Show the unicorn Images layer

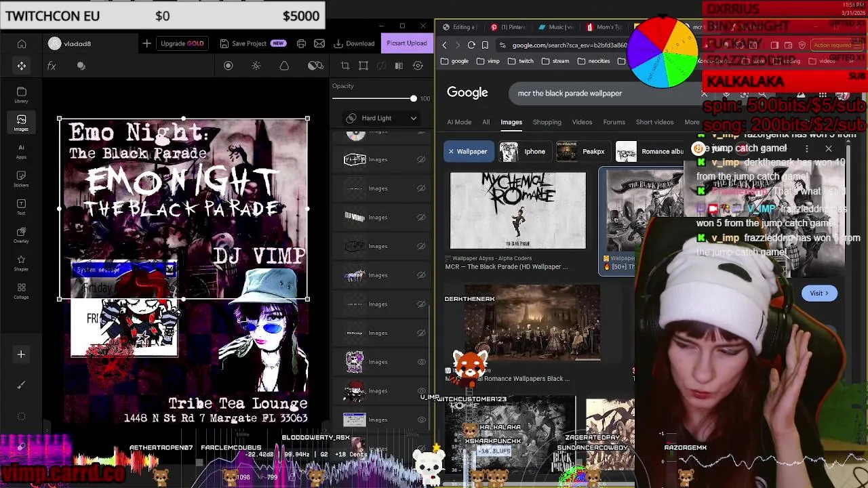(421, 275)
